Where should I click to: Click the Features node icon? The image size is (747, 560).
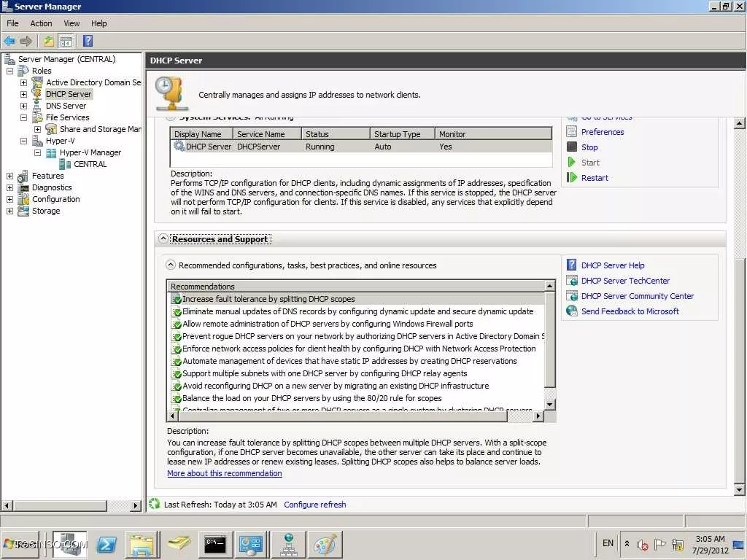coord(23,176)
